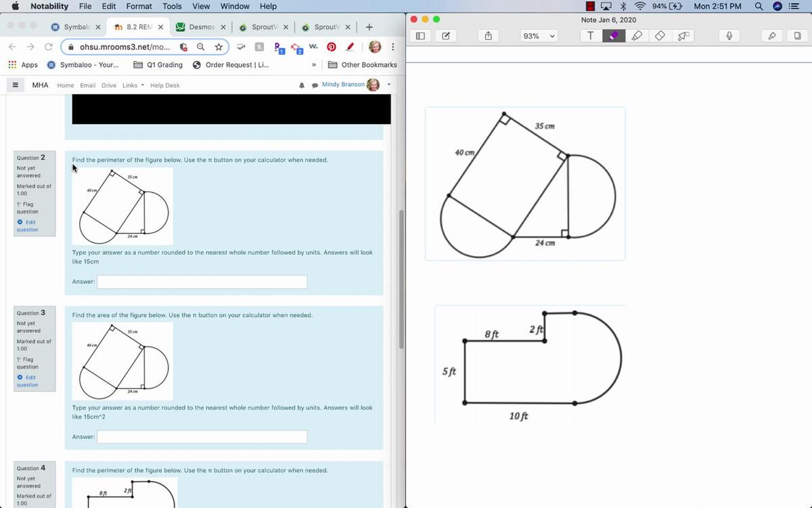812x508 pixels.
Task: Toggle the Notability sidebar panel
Action: coord(420,36)
